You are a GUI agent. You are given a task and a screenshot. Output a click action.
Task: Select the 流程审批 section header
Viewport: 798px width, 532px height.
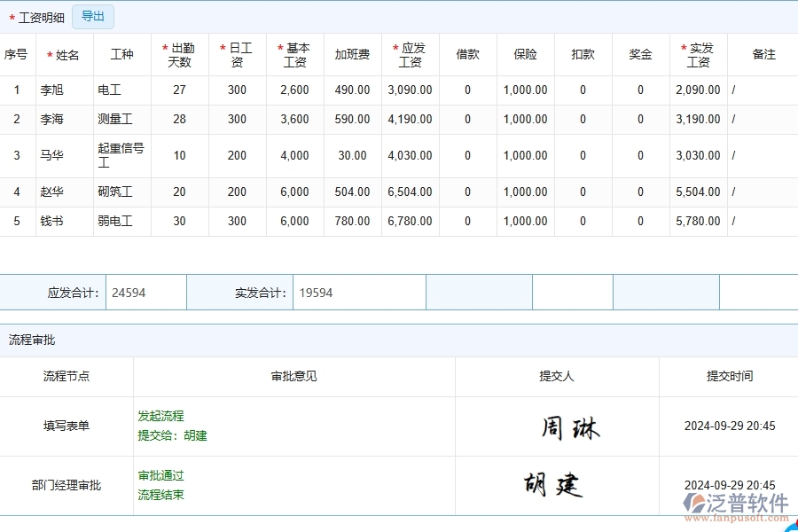tap(34, 340)
